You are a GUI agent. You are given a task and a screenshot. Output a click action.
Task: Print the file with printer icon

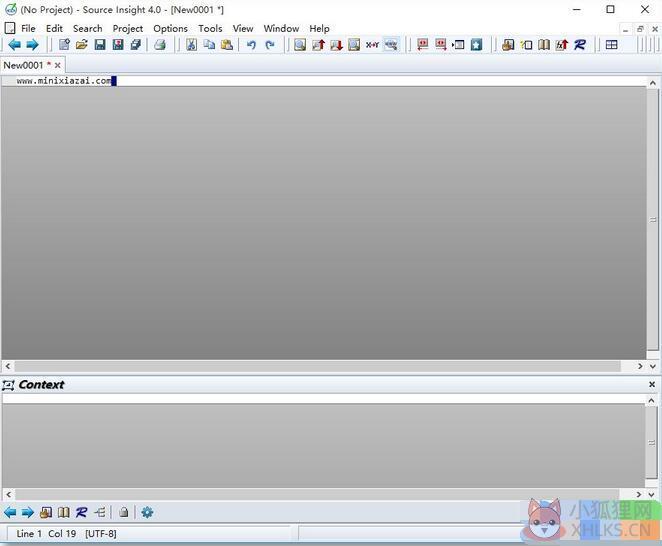tap(160, 44)
